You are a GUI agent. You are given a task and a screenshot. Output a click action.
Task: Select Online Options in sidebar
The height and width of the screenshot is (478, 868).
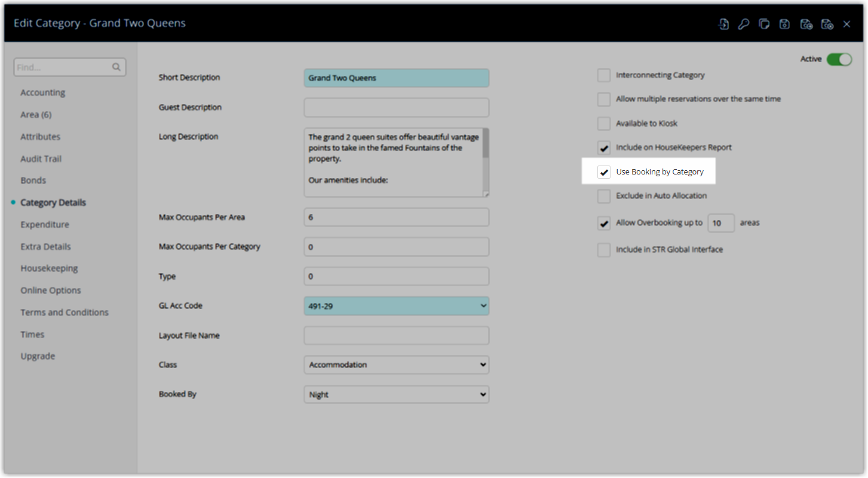[x=51, y=290]
